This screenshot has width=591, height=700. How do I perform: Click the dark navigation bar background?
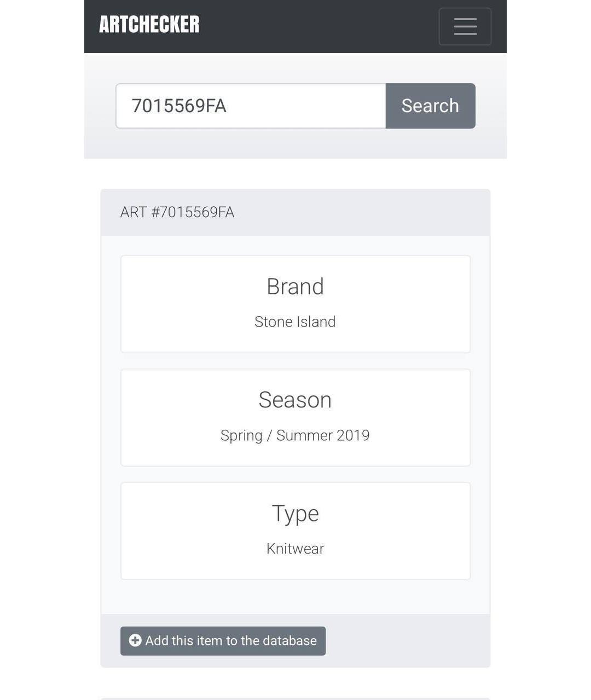pos(317,26)
